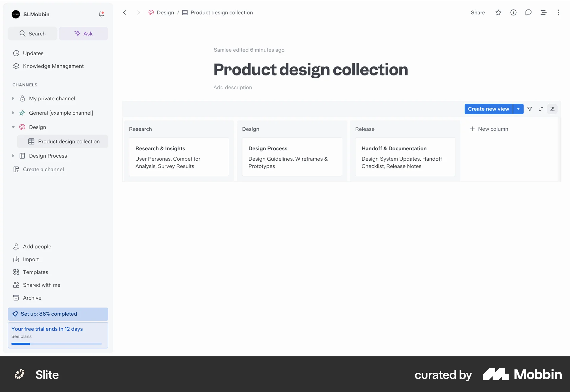The image size is (570, 392).
Task: Click the trial progress bar
Action: tap(56, 344)
